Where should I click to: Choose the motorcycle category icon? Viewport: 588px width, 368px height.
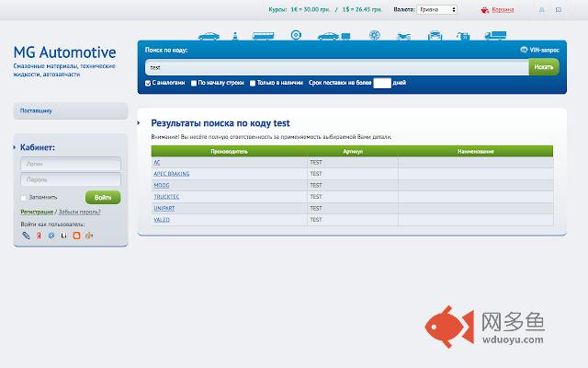(x=401, y=36)
